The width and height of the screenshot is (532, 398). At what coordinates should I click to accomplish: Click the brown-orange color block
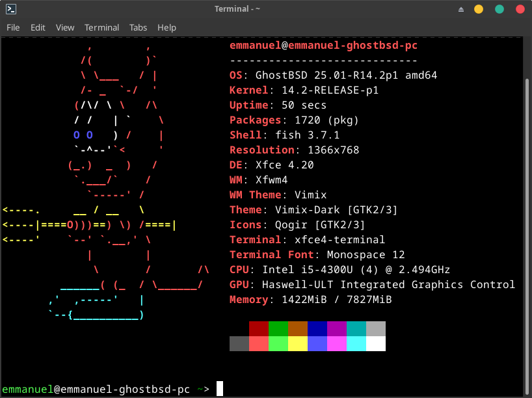pos(298,329)
